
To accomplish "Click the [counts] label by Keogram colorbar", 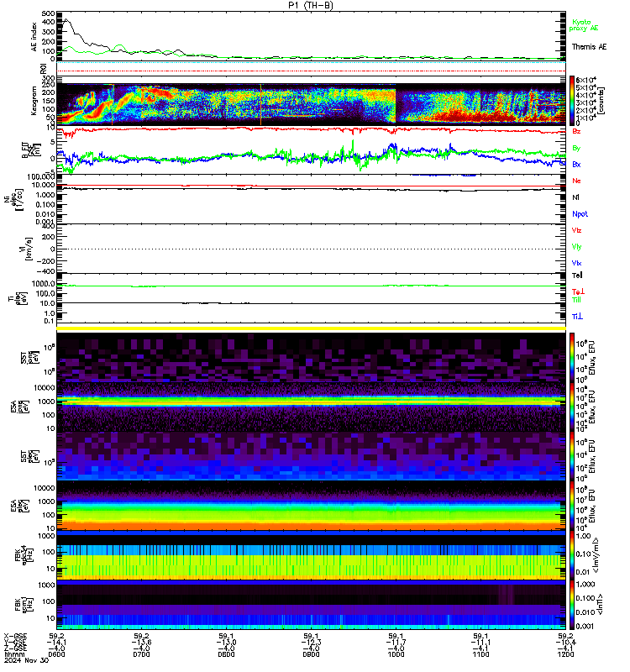I will [601, 101].
